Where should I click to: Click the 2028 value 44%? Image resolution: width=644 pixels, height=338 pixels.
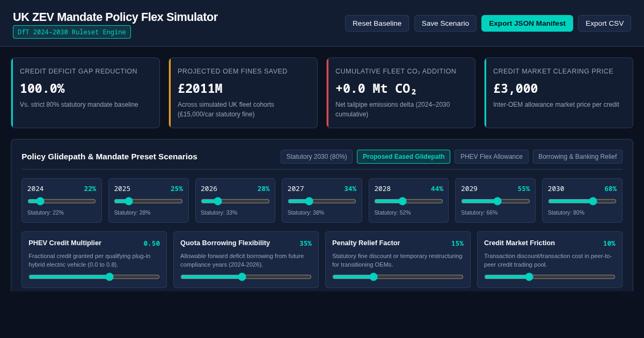click(x=437, y=189)
